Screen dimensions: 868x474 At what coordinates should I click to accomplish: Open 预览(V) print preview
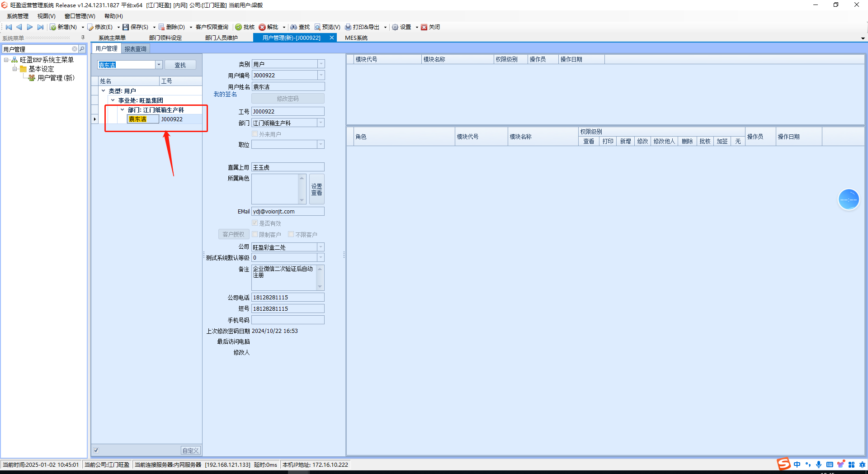pos(328,27)
